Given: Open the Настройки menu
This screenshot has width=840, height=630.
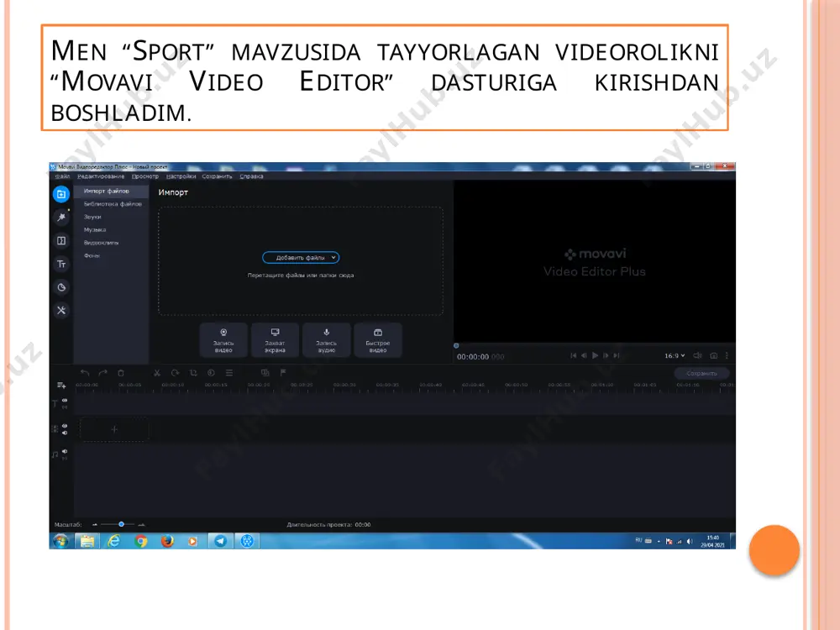Looking at the screenshot, I should pyautogui.click(x=181, y=176).
